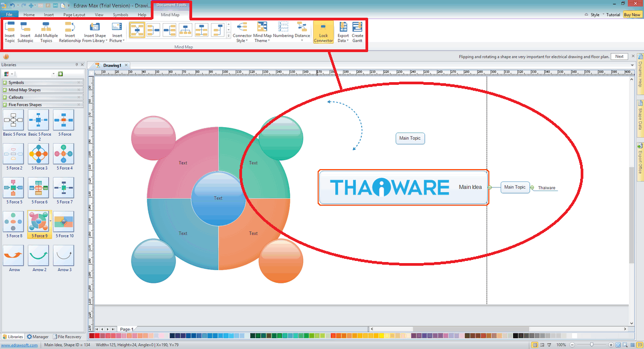Switch to the Symbols tab
The height and width of the screenshot is (349, 644).
[121, 14]
